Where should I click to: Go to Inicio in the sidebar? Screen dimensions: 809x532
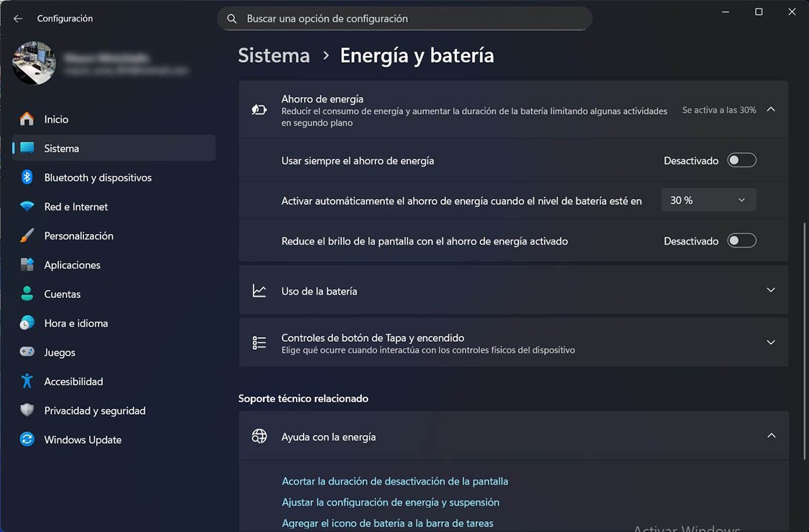[57, 119]
